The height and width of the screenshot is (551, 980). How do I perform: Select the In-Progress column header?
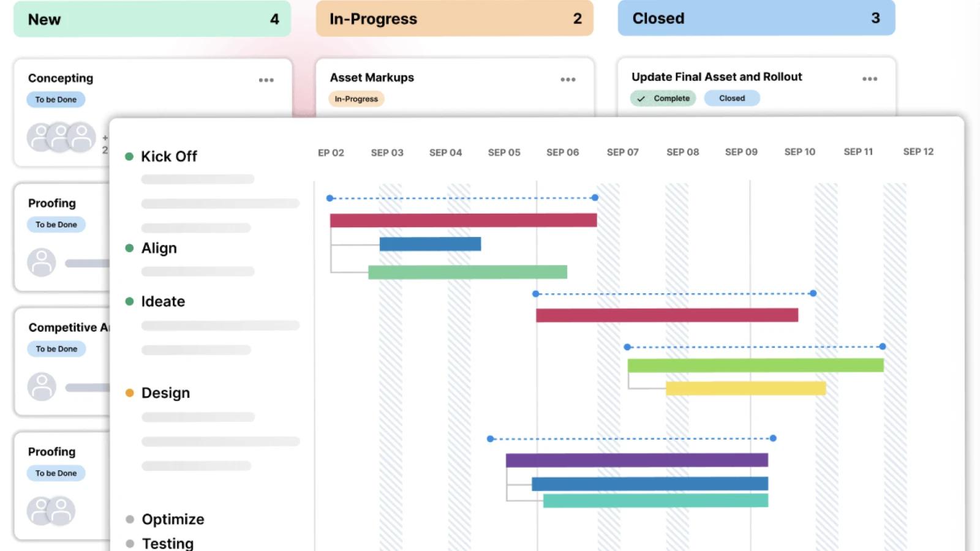click(x=454, y=18)
